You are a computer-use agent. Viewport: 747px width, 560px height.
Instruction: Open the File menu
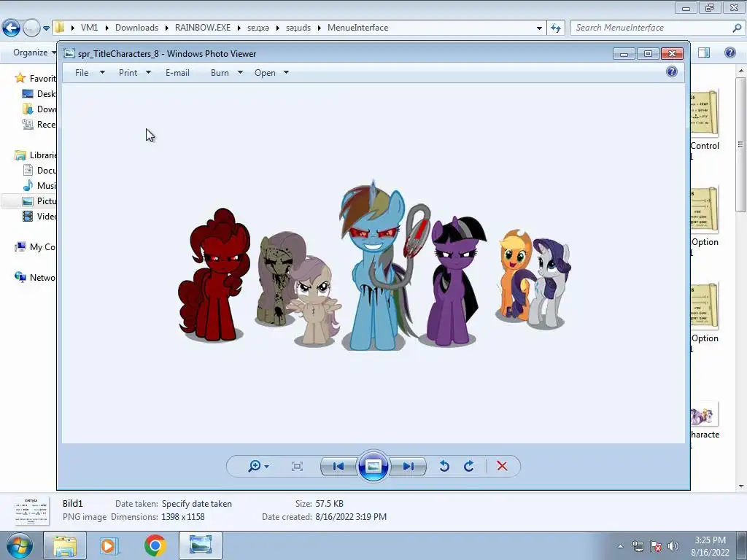[82, 73]
